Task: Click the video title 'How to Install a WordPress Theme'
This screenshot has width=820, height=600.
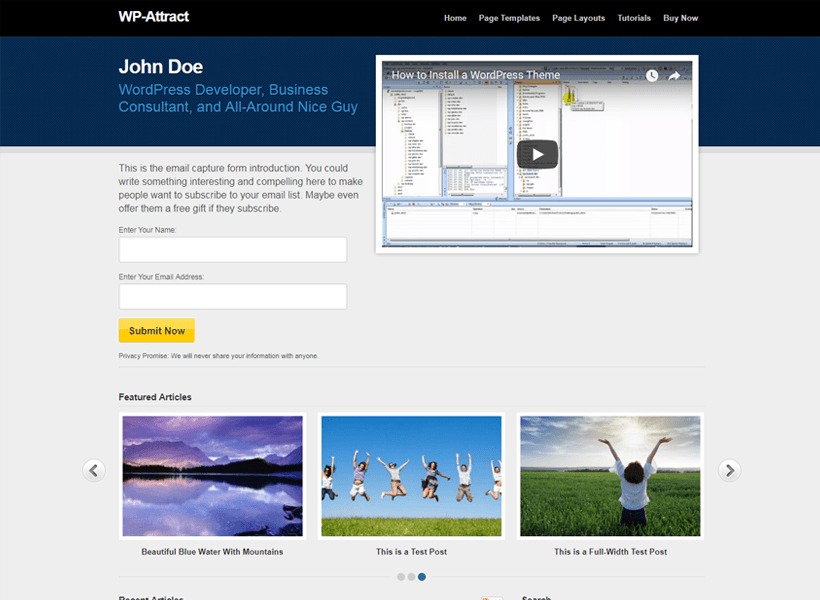Action: [476, 75]
